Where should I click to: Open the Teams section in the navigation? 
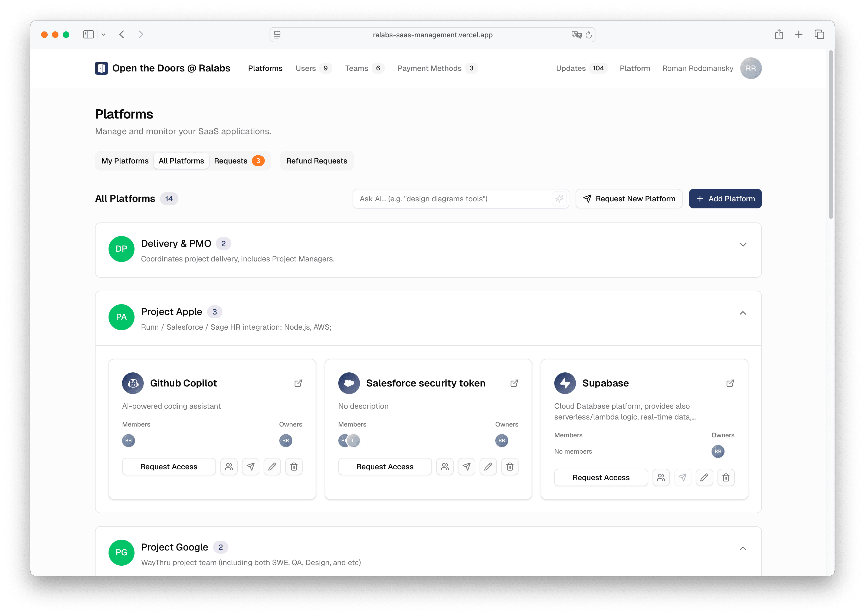click(356, 68)
